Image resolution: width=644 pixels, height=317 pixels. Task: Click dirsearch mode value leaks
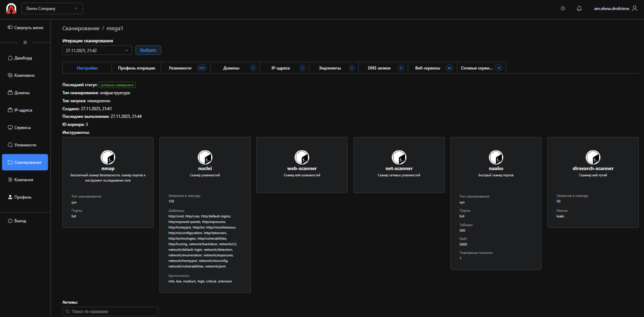coord(560,216)
